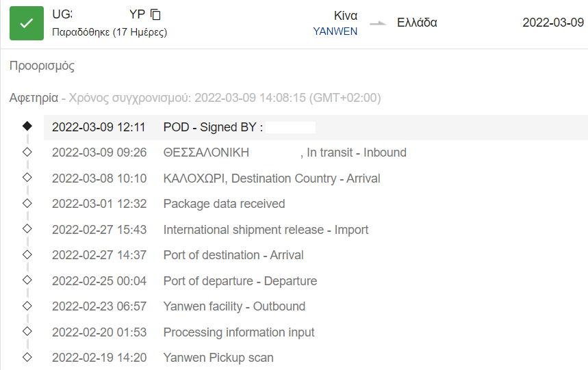Image resolution: width=588 pixels, height=370 pixels.
Task: Select the Προορισμός section heading
Action: point(42,66)
